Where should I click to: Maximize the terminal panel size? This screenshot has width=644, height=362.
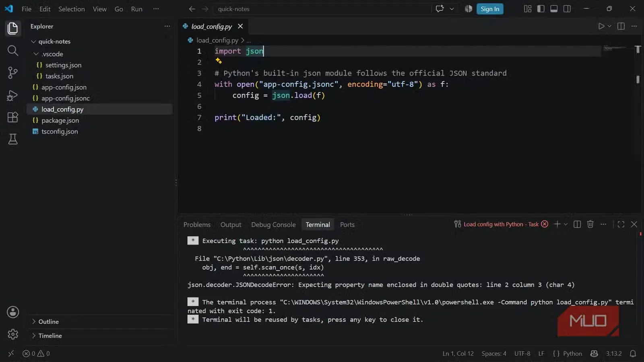pyautogui.click(x=621, y=224)
